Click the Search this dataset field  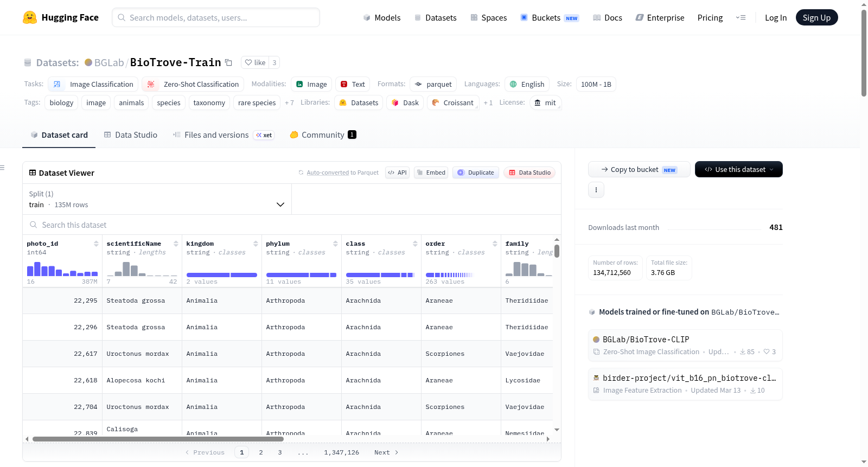(x=292, y=225)
